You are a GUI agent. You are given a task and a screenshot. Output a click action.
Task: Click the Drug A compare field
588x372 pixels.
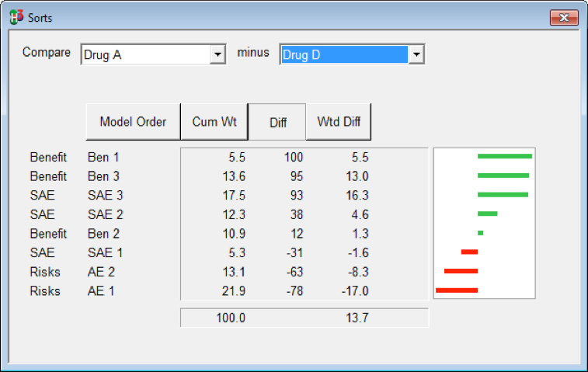point(144,55)
